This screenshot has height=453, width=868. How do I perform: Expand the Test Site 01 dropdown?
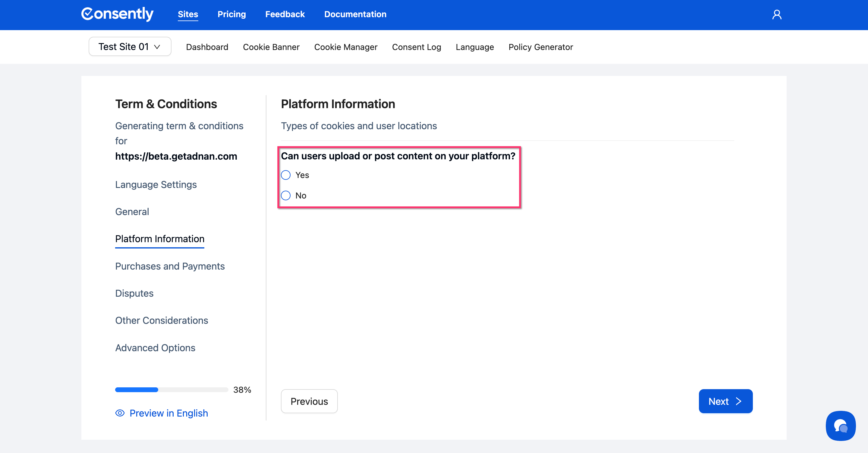pos(130,46)
